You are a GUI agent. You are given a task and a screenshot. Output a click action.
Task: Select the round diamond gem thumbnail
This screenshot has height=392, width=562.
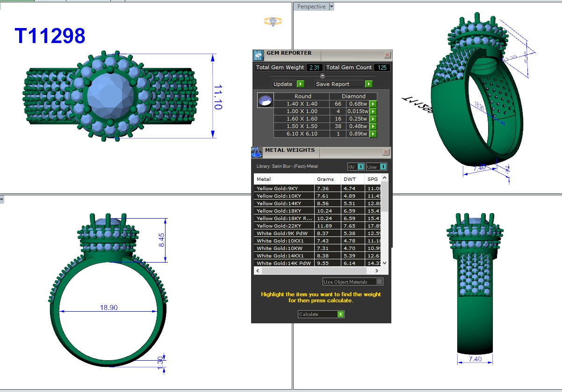[265, 101]
